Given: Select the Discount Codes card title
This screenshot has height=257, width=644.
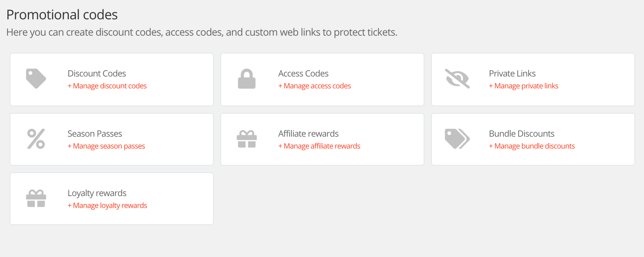Looking at the screenshot, I should tap(97, 74).
